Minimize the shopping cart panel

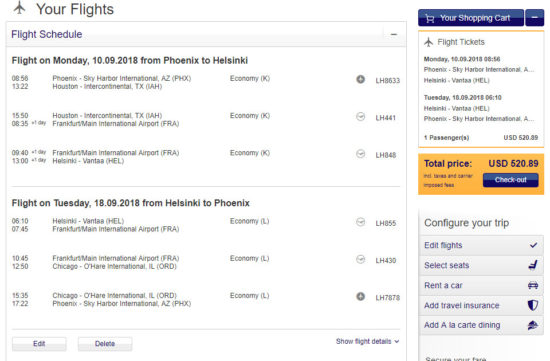[535, 18]
